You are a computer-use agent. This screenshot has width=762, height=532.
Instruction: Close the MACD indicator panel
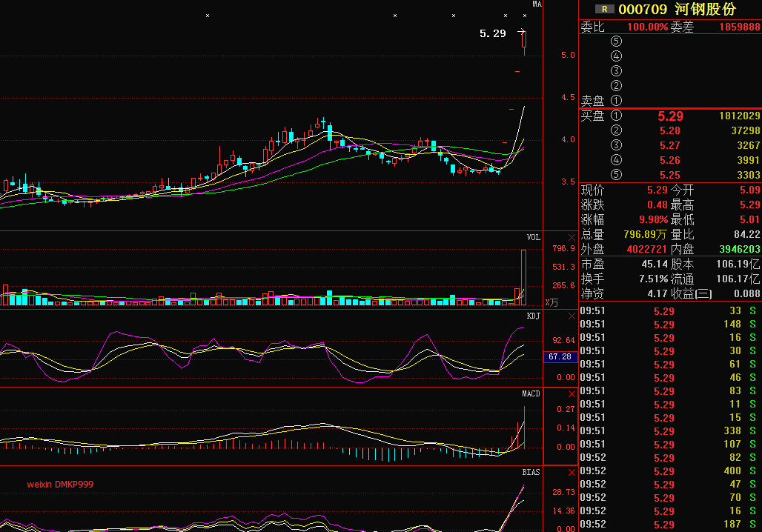[x=571, y=394]
